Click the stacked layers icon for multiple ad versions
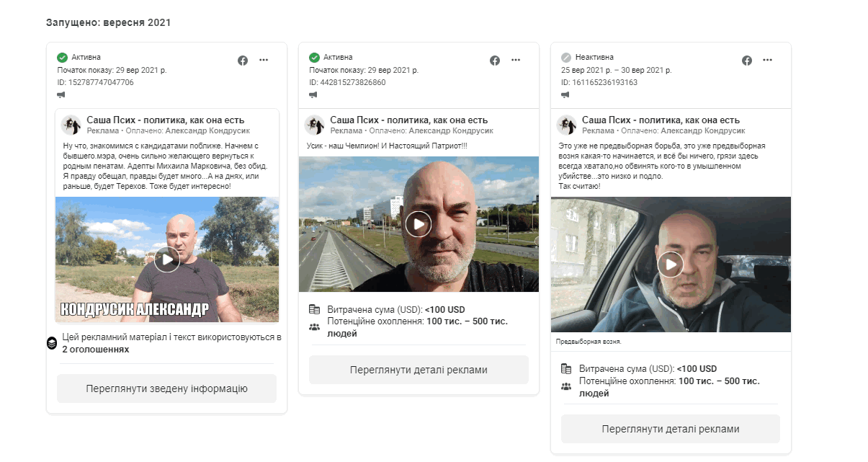The width and height of the screenshot is (868, 462). 52,343
